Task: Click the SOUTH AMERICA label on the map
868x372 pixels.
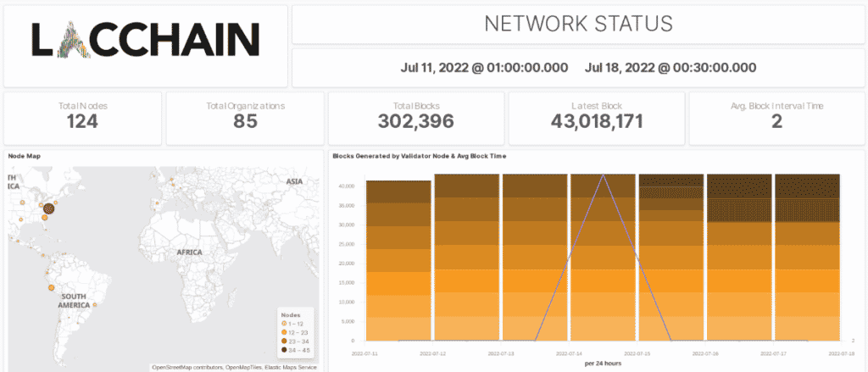Action: point(75,301)
